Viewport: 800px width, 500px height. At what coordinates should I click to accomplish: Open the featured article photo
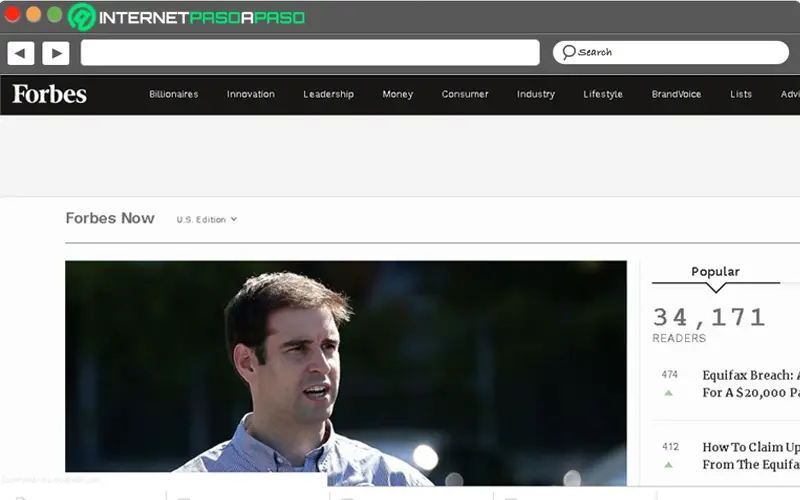coord(346,372)
